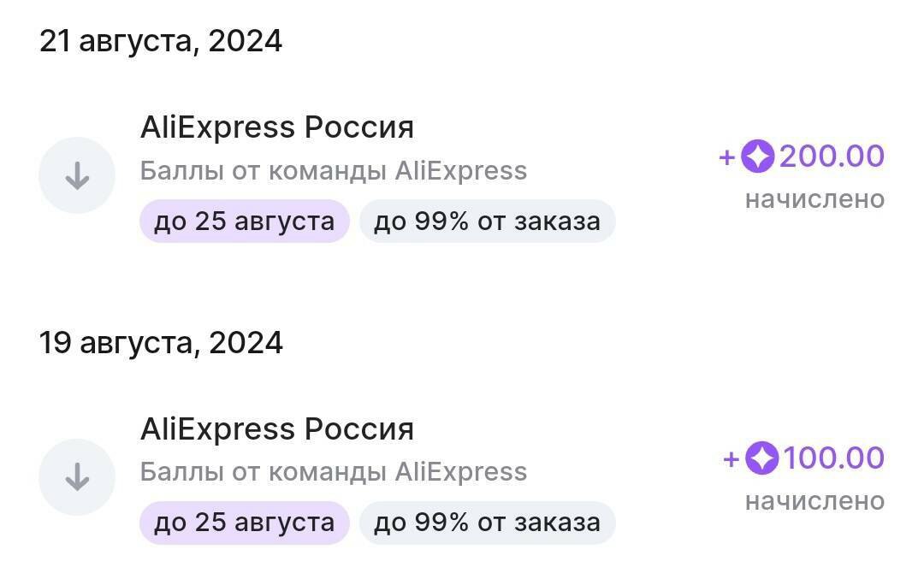Click the down arrow icon for 19 August entry
The height and width of the screenshot is (579, 924).
[77, 476]
